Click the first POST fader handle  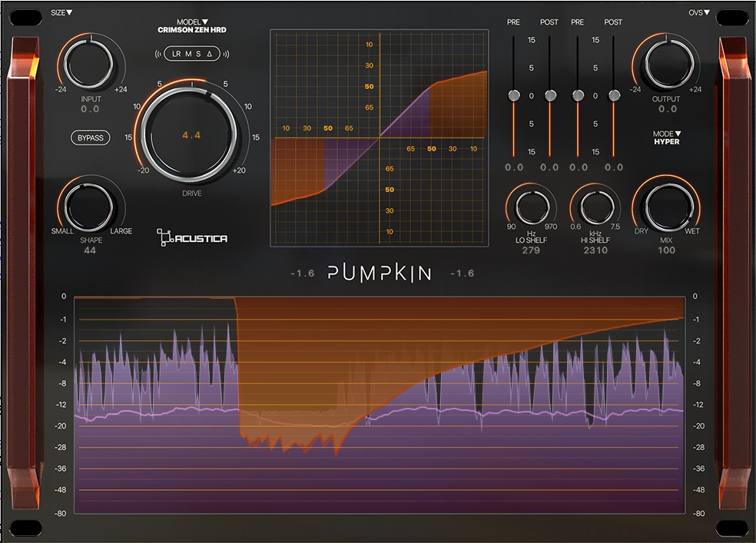(550, 95)
